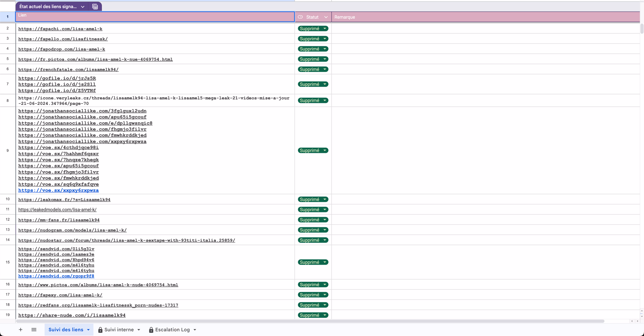The width and height of the screenshot is (644, 336).
Task: Open the fapexy.com/lisa-amel-k link
Action: point(60,295)
